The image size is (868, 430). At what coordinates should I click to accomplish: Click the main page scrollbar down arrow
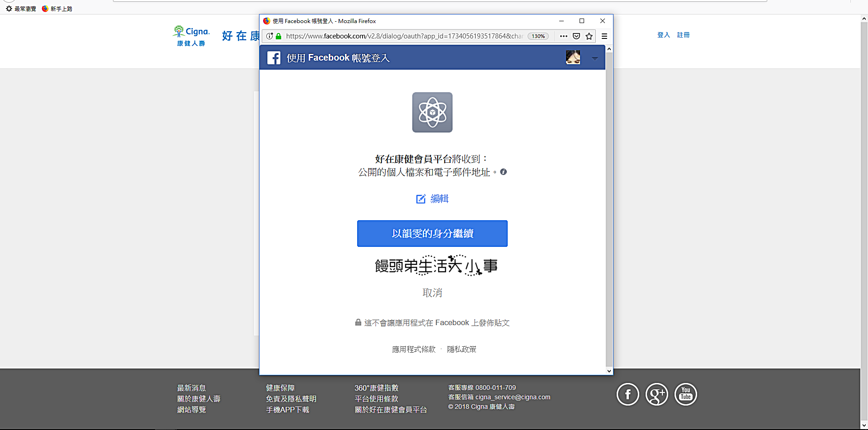pos(864,425)
